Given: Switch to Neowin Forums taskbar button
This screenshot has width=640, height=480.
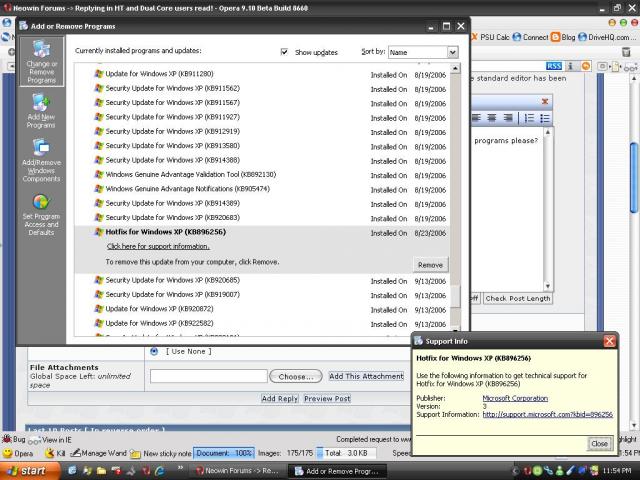Looking at the screenshot, I should (240, 471).
